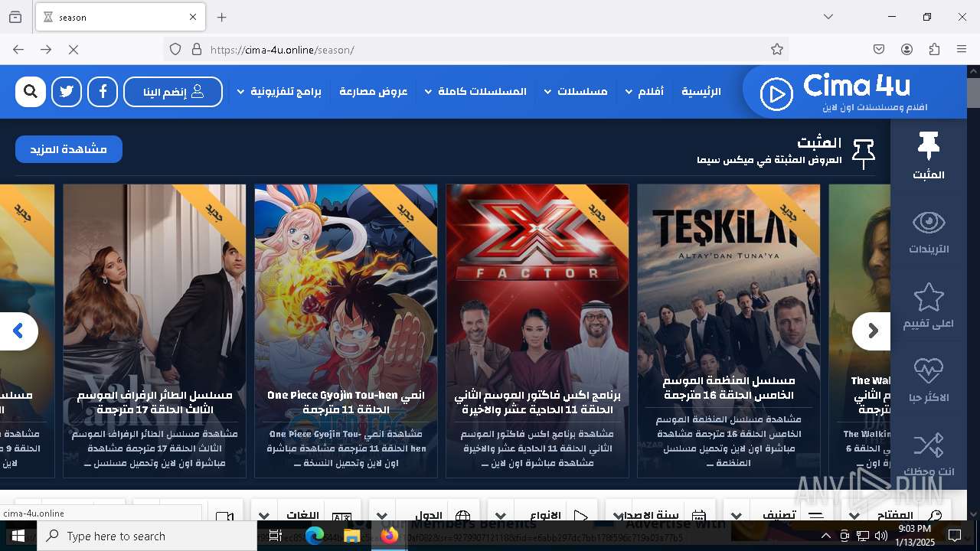Viewport: 980px width, 551px height.
Task: Close the season browser tab
Action: [x=193, y=17]
